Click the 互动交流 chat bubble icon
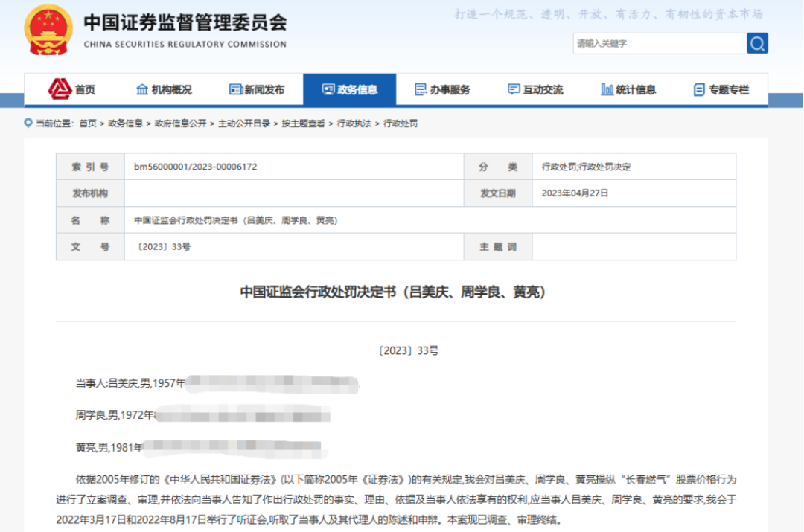The image size is (804, 532). coord(513,90)
